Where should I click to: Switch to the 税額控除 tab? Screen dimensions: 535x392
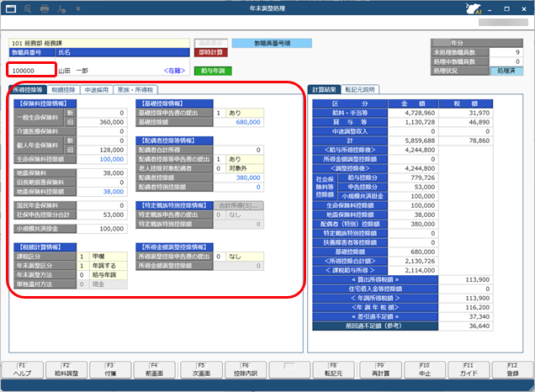(63, 88)
